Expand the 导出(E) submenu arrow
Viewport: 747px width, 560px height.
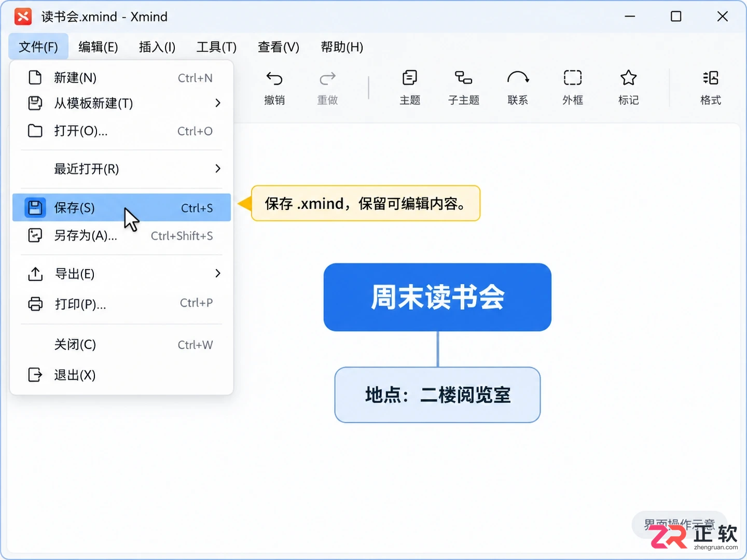218,273
